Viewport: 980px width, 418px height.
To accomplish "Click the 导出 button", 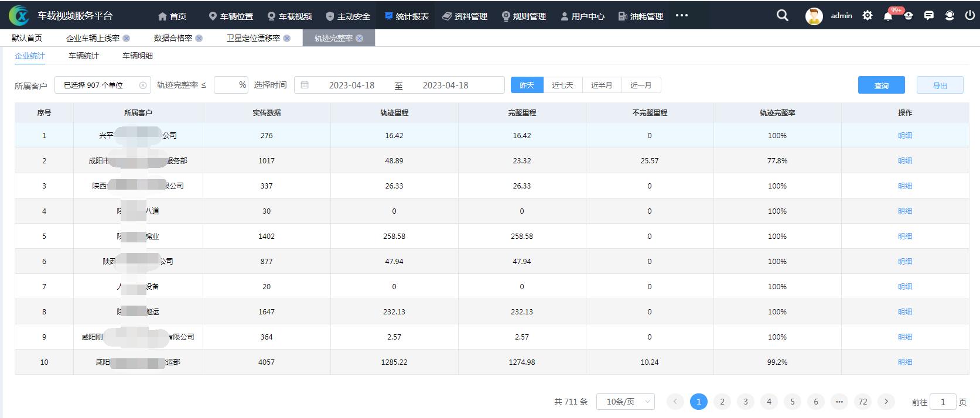I will coord(940,85).
